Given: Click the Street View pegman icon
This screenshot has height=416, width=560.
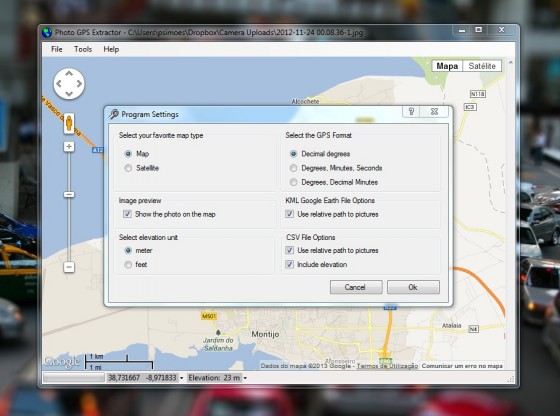Looking at the screenshot, I should click(x=69, y=124).
